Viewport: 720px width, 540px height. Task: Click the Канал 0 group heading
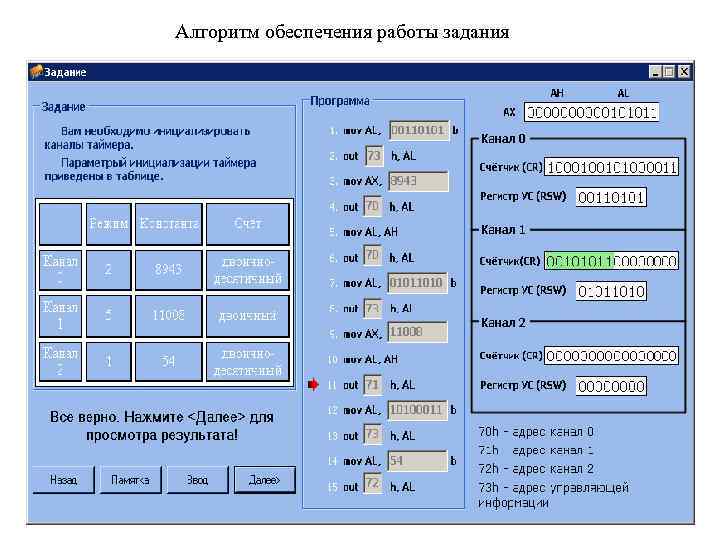[x=503, y=139]
